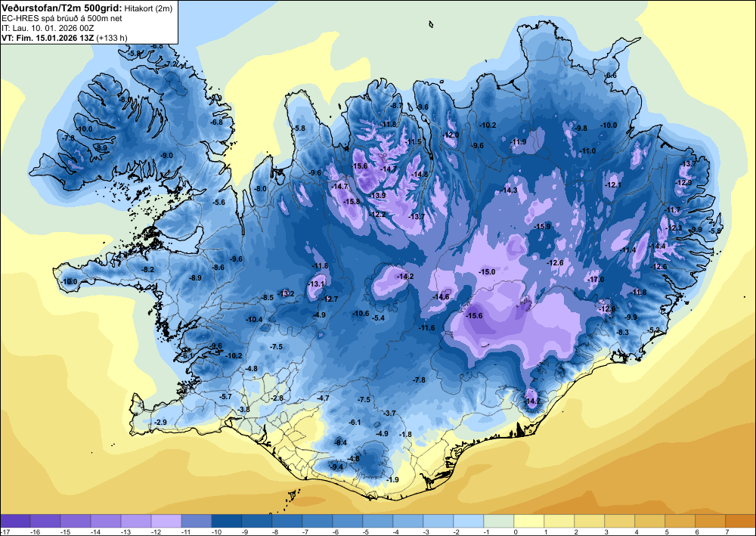Click the -9.8 temperature value
The image size is (756, 536).
[x=582, y=129]
